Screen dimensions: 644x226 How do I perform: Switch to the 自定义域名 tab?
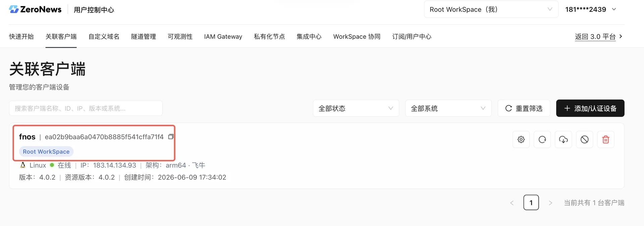click(104, 37)
